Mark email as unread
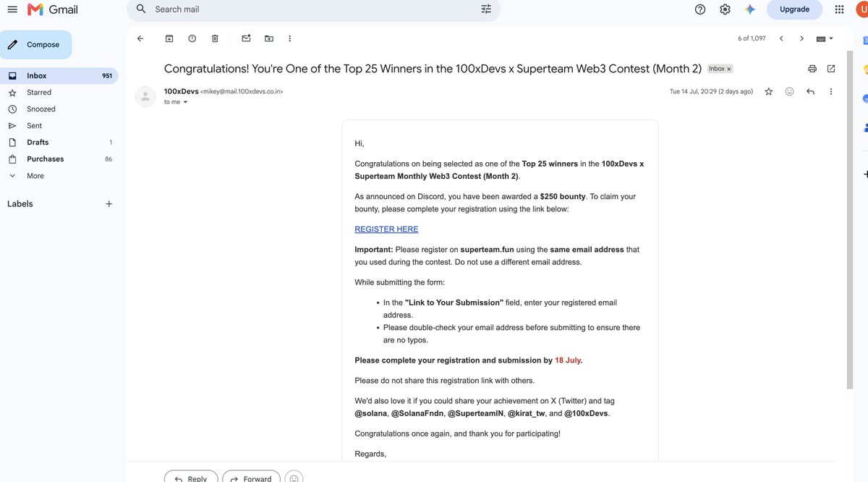This screenshot has width=868, height=482. (246, 38)
